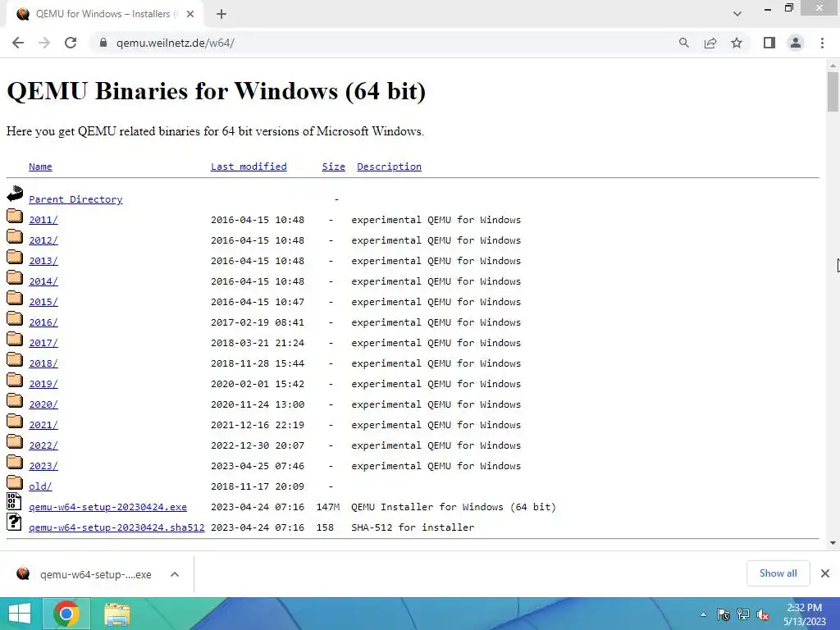Open the Chrome profile avatar
This screenshot has width=840, height=630.
796,43
